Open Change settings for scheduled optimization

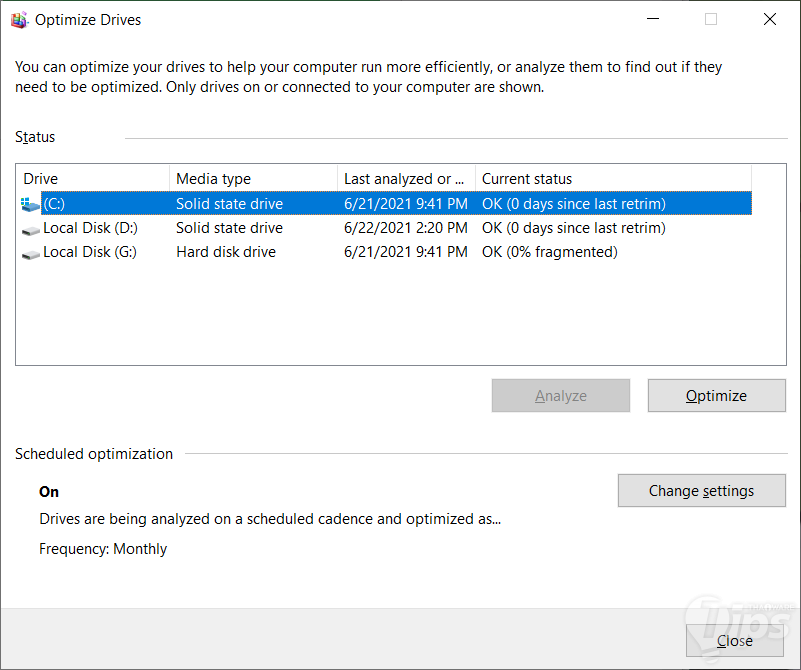point(701,491)
